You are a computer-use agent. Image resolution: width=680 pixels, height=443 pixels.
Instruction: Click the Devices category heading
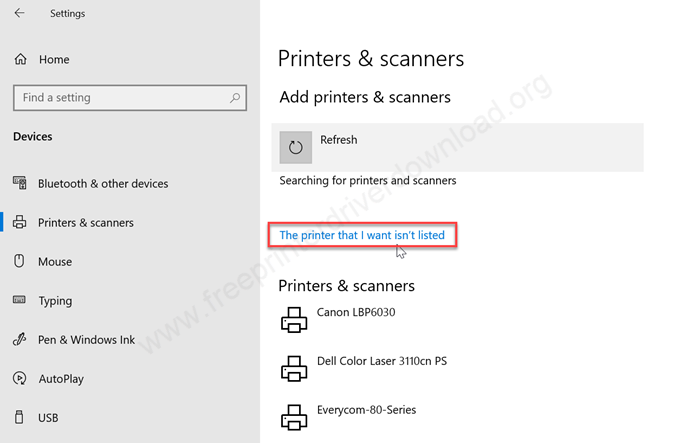[x=33, y=137]
